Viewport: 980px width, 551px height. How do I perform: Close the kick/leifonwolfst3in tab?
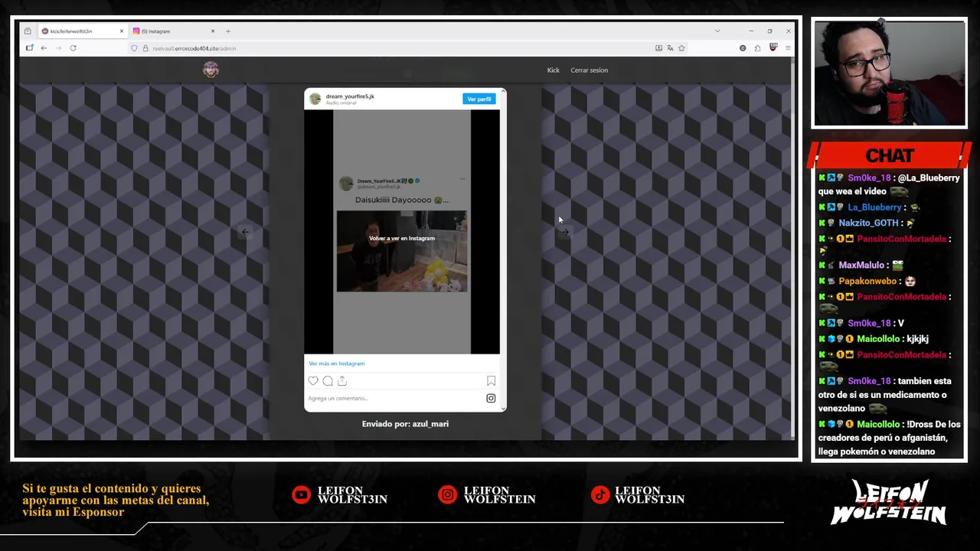[x=121, y=31]
